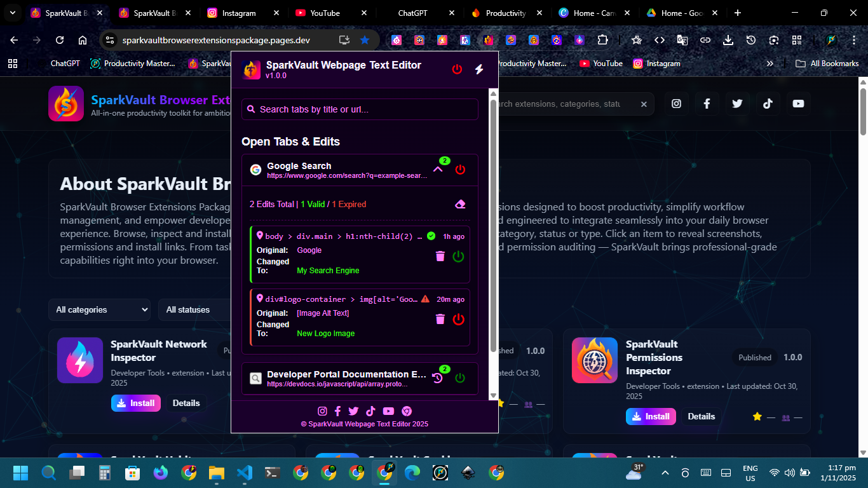Toggle power for the 'New Logo Image' edit

pos(458,319)
